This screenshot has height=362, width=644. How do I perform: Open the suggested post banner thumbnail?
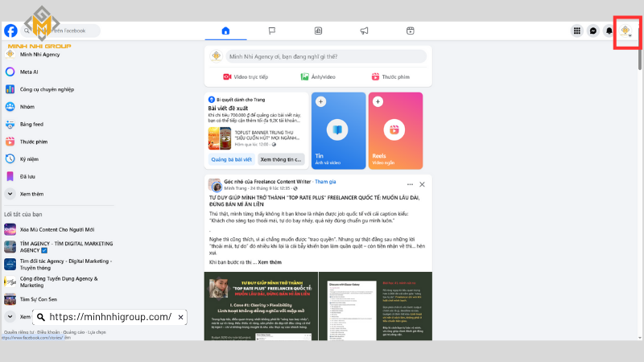[220, 138]
